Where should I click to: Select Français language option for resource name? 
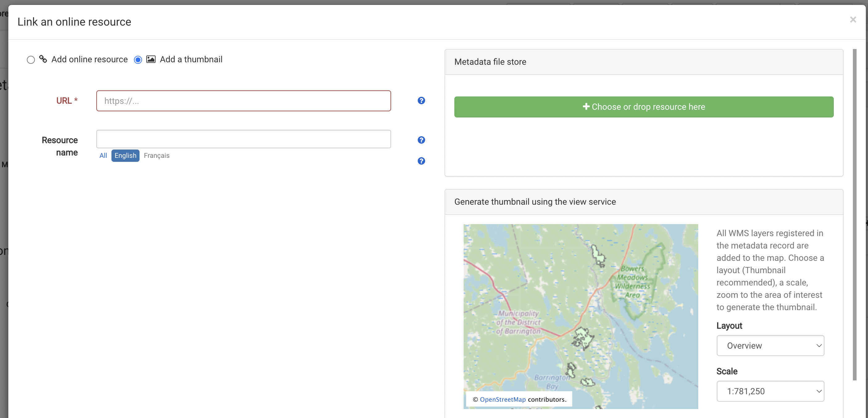pyautogui.click(x=157, y=155)
